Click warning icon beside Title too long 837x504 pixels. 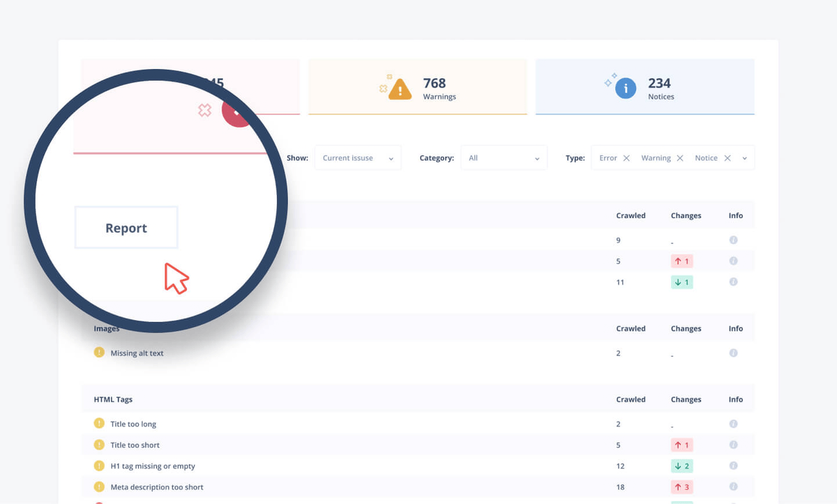point(99,423)
